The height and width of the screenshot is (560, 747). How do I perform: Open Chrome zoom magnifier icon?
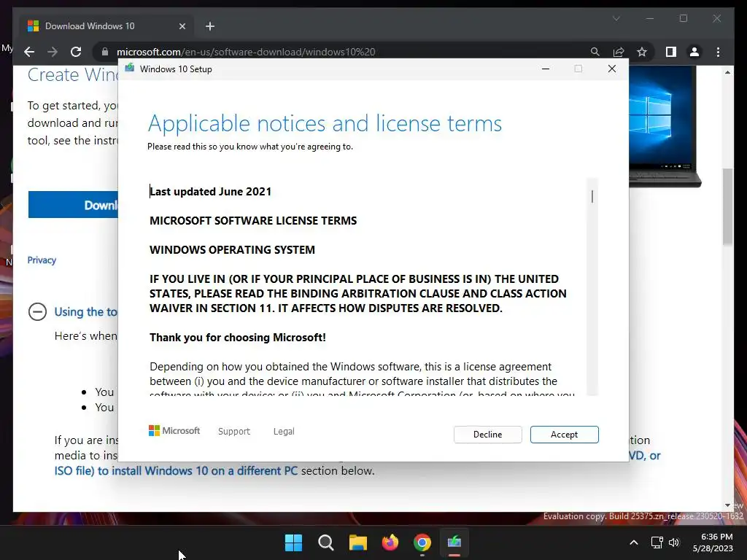[x=595, y=52]
